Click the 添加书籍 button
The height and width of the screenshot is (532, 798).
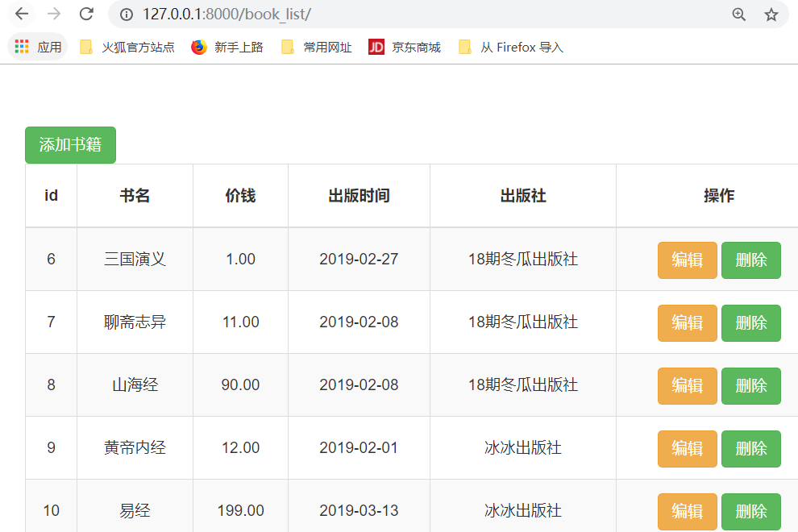tap(70, 145)
